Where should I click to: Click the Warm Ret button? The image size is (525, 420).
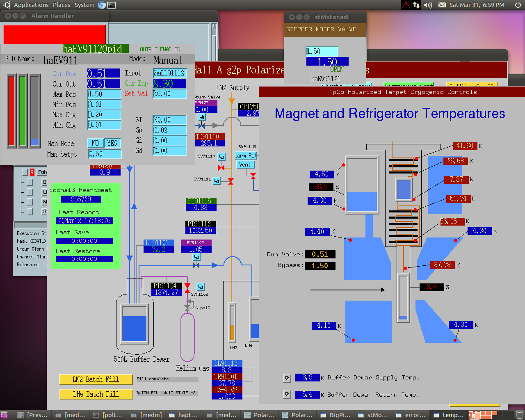(246, 155)
